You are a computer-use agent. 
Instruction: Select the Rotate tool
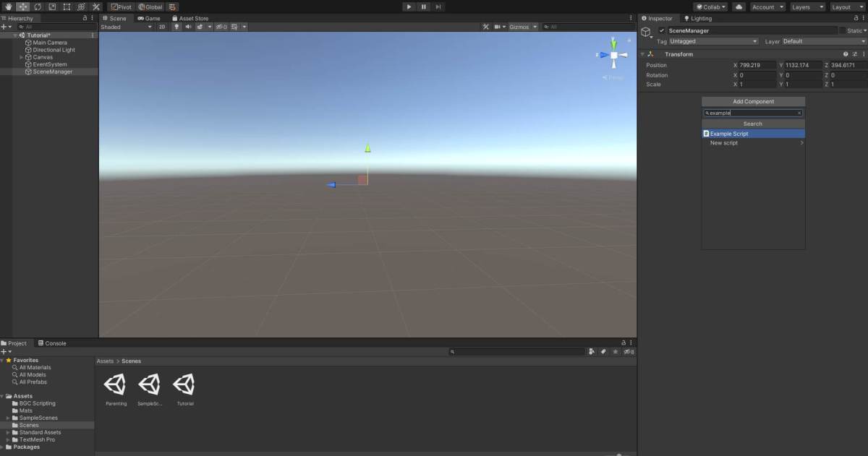tap(37, 7)
